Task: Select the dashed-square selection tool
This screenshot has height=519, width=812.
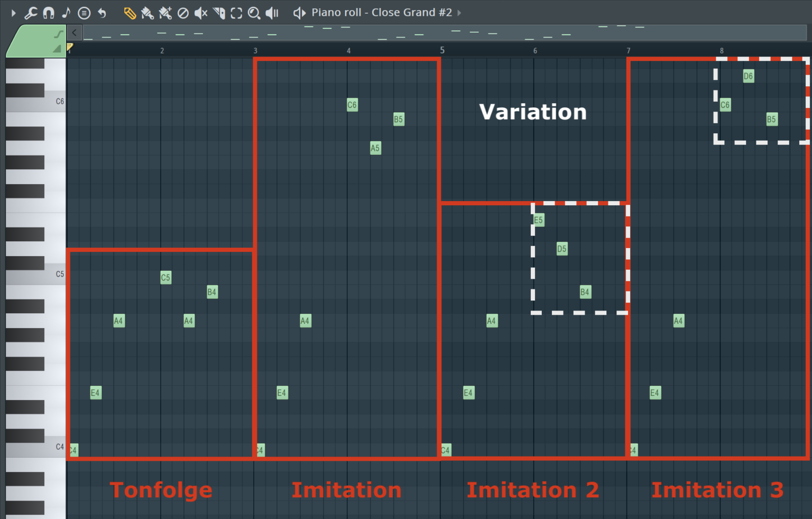Action: point(236,13)
